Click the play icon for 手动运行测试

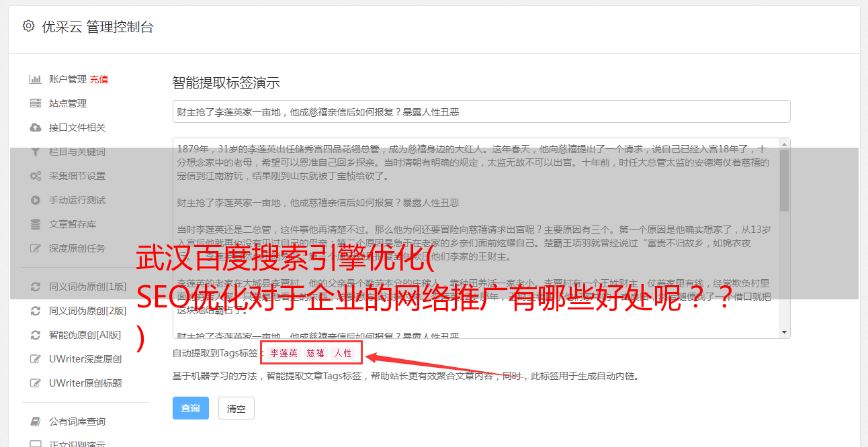click(x=36, y=200)
